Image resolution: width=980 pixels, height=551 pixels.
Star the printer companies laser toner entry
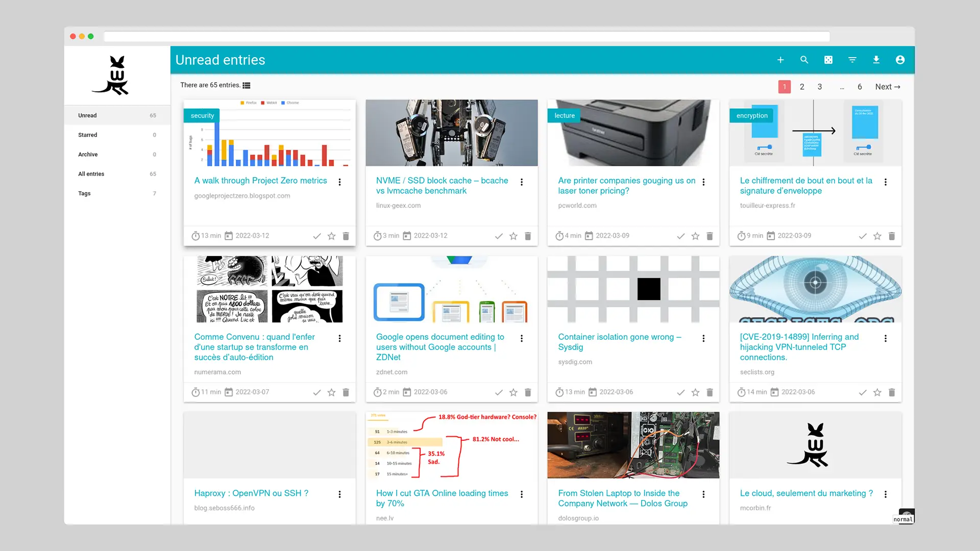click(695, 236)
